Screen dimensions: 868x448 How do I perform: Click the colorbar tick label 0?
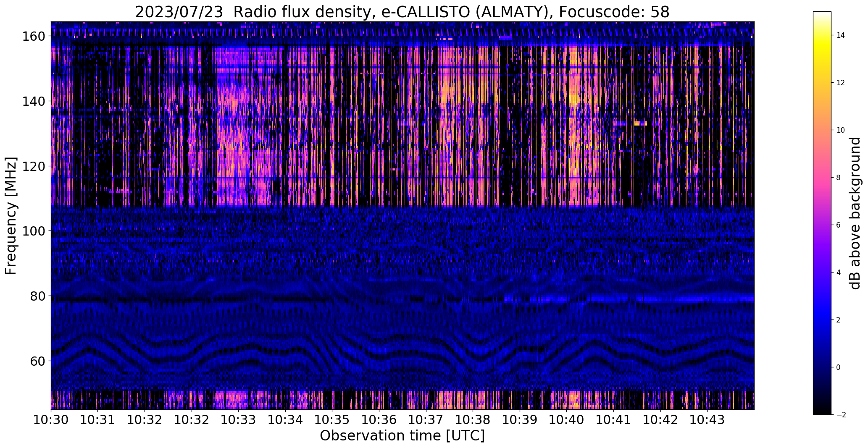[x=839, y=367]
